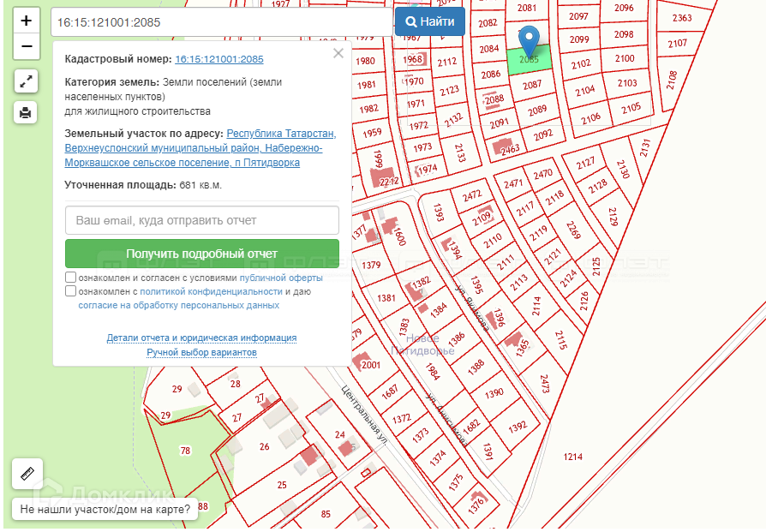Select parcel 1390 on the map
766x532 pixels.
coord(494,392)
